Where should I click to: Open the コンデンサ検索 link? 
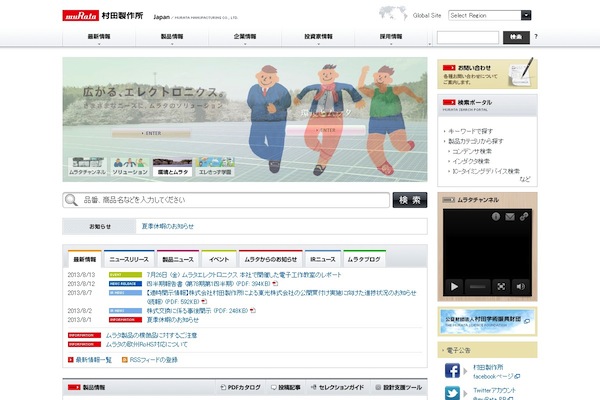[472, 151]
